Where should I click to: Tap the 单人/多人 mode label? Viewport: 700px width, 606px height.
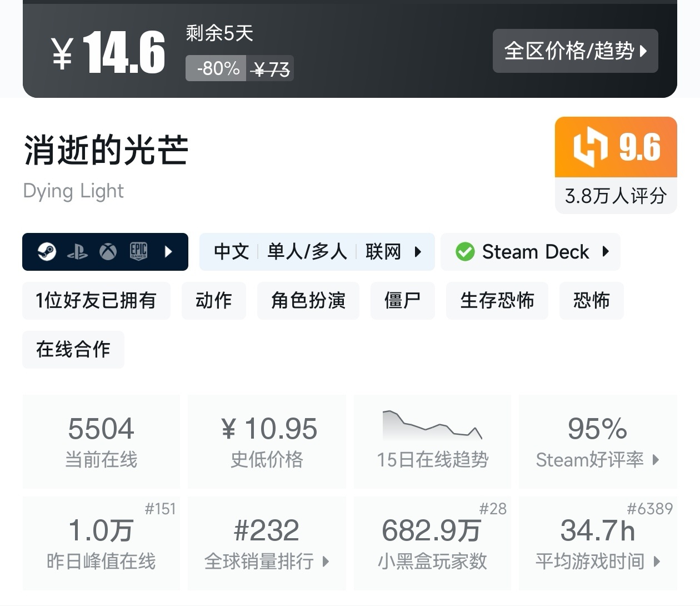(307, 252)
